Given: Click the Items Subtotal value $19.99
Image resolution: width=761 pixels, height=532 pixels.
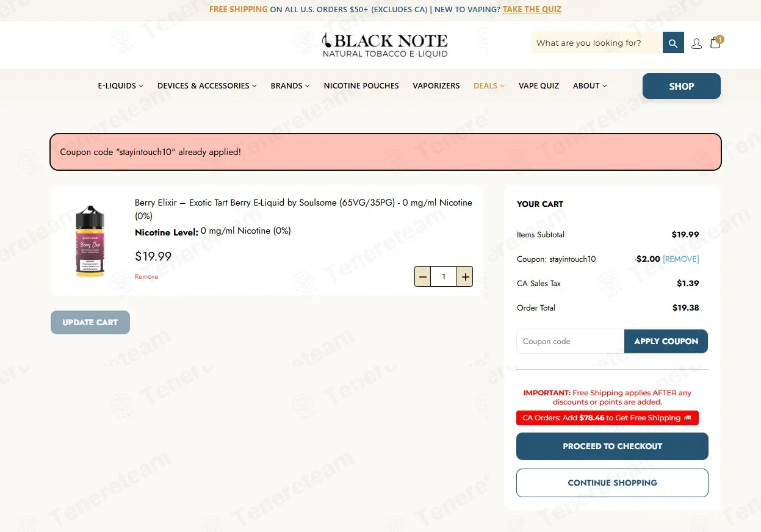Looking at the screenshot, I should (685, 235).
